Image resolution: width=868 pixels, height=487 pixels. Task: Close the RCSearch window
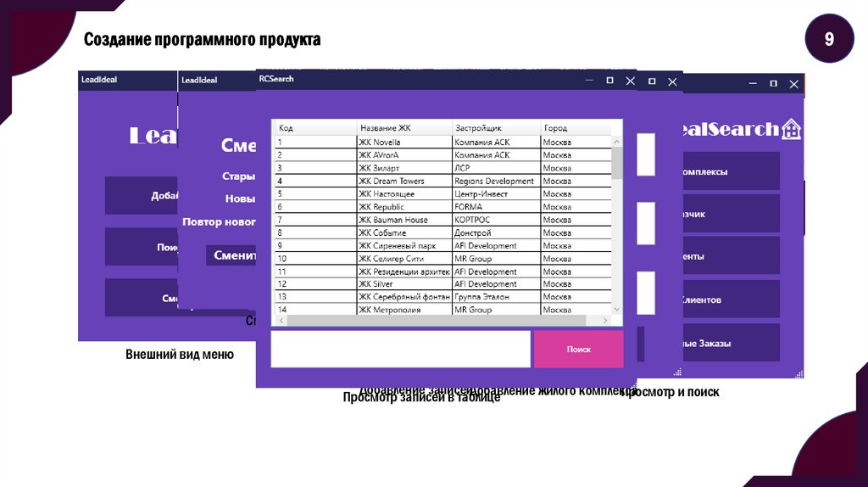[630, 81]
